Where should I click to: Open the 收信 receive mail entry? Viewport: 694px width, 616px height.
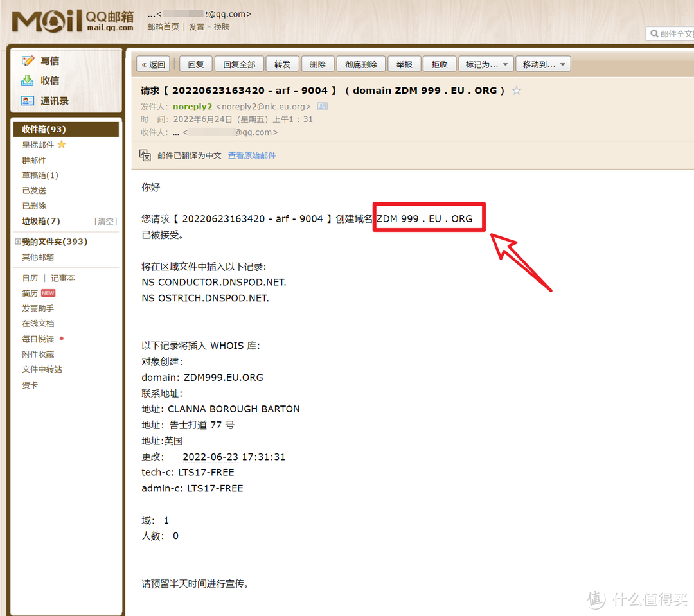pyautogui.click(x=50, y=80)
